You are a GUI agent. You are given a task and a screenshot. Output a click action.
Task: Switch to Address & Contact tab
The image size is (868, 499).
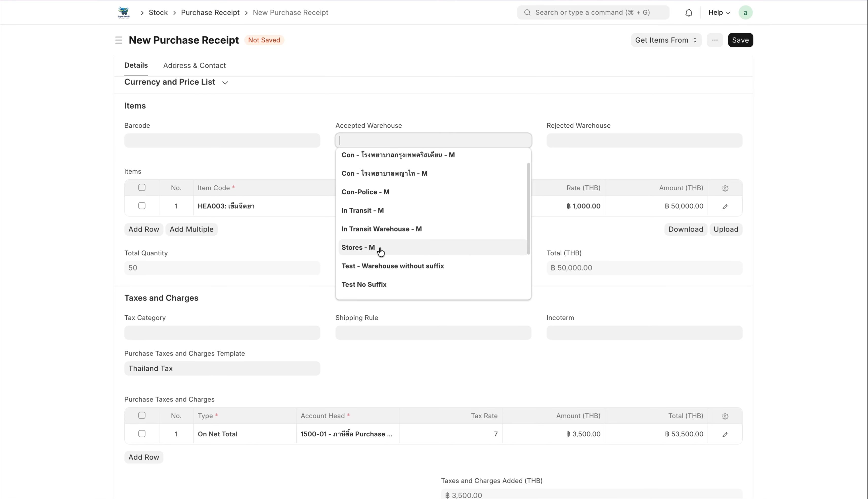point(194,65)
